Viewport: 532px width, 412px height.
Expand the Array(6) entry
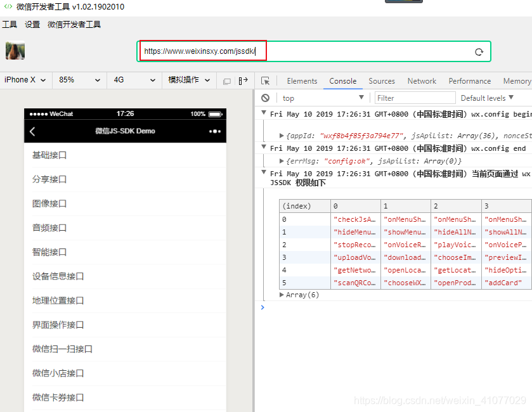tap(282, 295)
